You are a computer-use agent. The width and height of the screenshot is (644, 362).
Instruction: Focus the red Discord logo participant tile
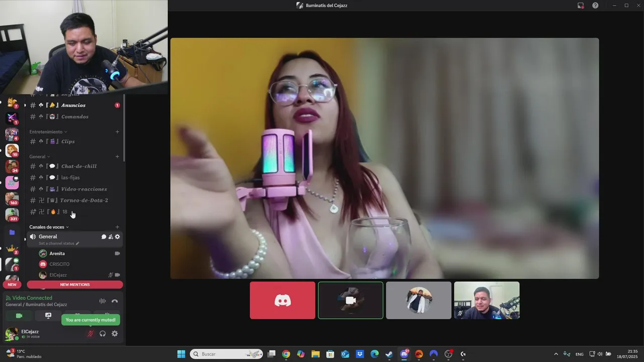[x=283, y=300]
